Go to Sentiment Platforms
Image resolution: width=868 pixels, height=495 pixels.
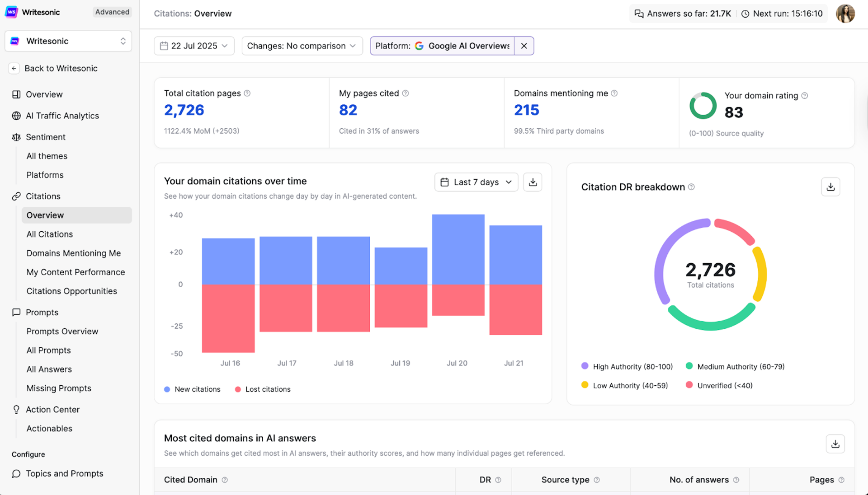pyautogui.click(x=45, y=175)
